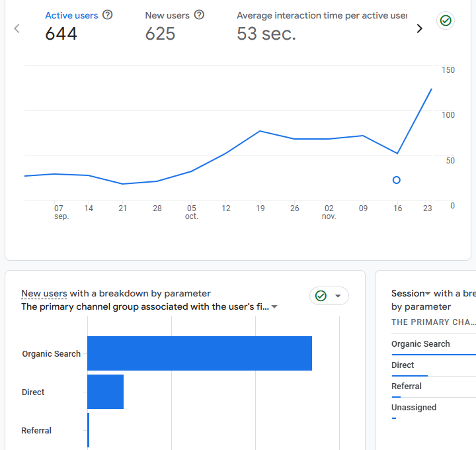Image resolution: width=476 pixels, height=450 pixels.
Task: Click the circle data point marker near 16
Action: (397, 180)
